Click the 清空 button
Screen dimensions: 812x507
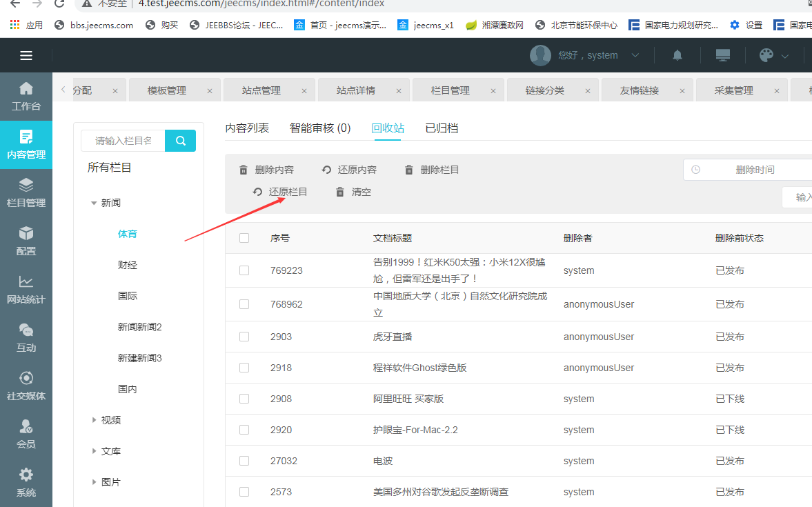click(x=354, y=192)
